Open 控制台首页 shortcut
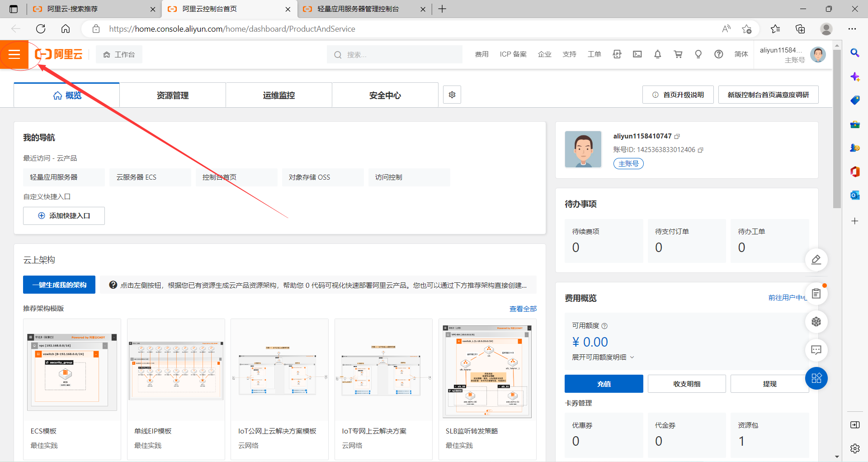Screen dimensions: 868x462 [236, 177]
